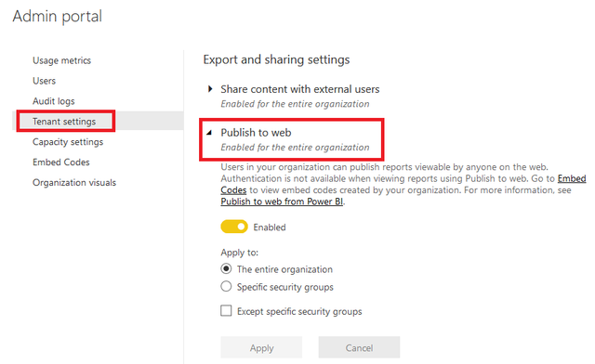Go to the Users section
595x364 pixels.
[x=44, y=81]
